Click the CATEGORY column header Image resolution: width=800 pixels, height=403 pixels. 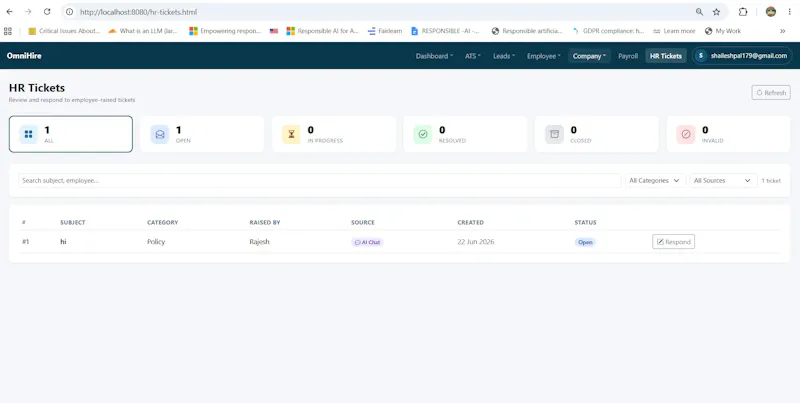pyautogui.click(x=163, y=222)
